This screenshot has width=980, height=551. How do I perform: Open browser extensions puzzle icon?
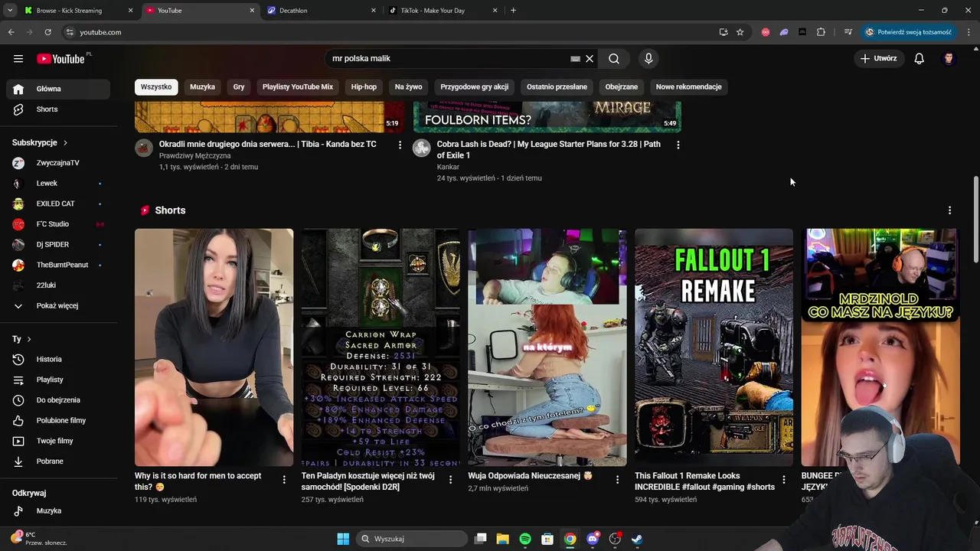pyautogui.click(x=821, y=32)
